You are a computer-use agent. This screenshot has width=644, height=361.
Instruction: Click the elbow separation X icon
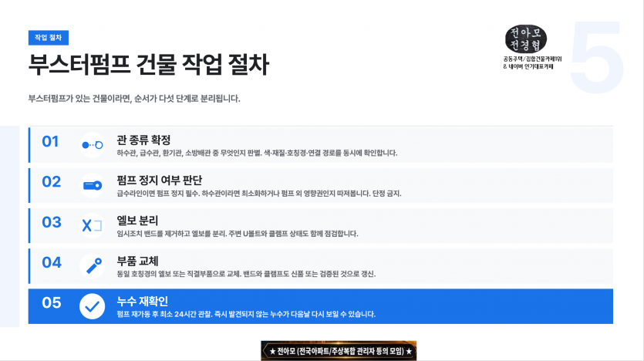(92, 225)
